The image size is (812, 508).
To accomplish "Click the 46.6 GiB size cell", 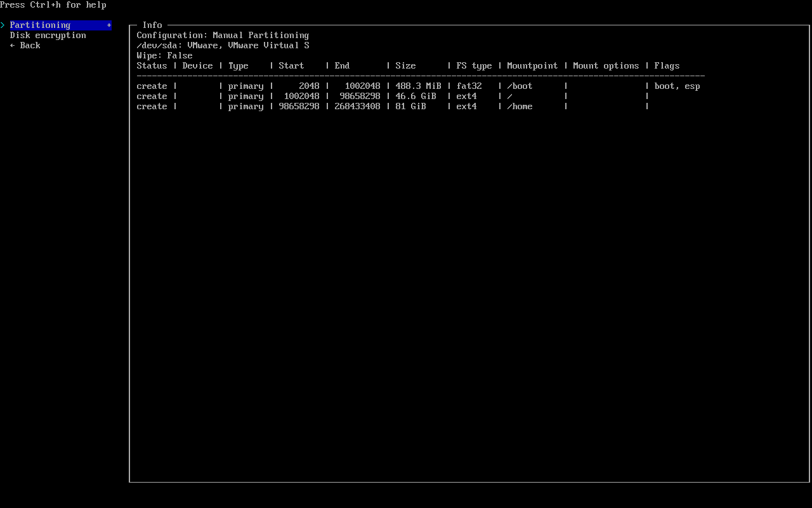I will (x=416, y=97).
